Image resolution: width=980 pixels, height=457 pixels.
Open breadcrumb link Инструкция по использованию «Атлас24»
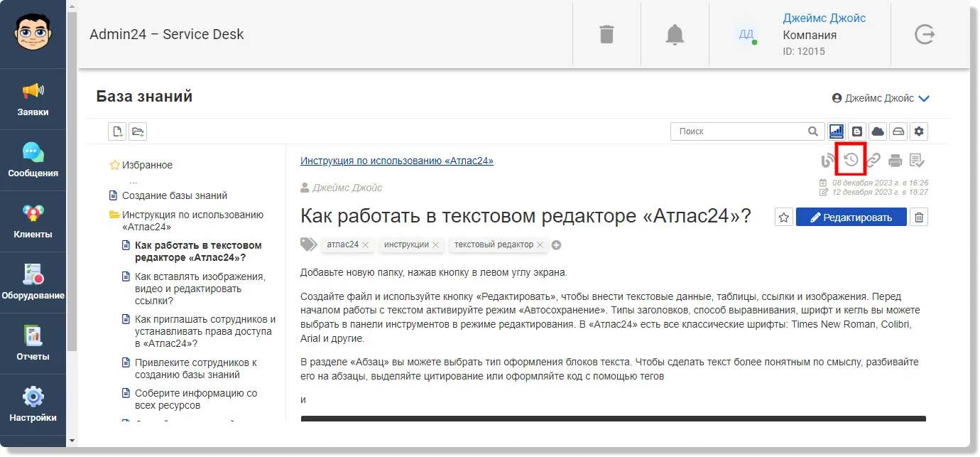click(397, 161)
